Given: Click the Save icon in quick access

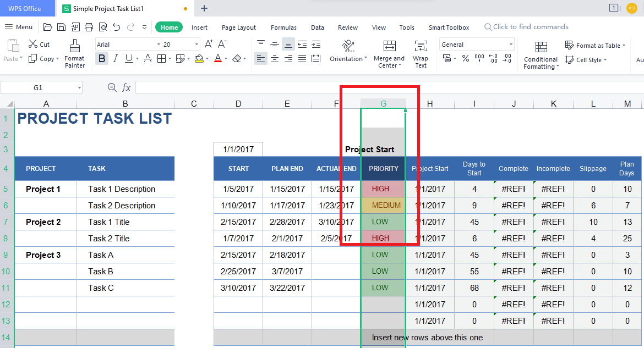Looking at the screenshot, I should (x=61, y=27).
